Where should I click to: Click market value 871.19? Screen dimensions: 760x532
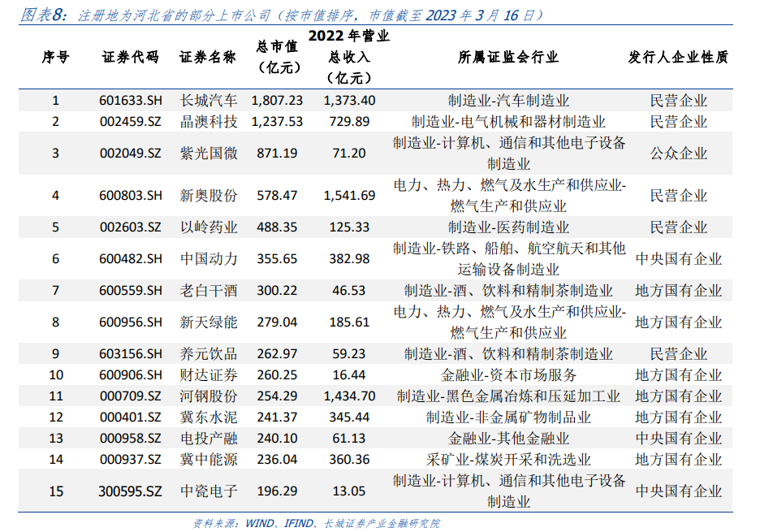click(x=277, y=154)
